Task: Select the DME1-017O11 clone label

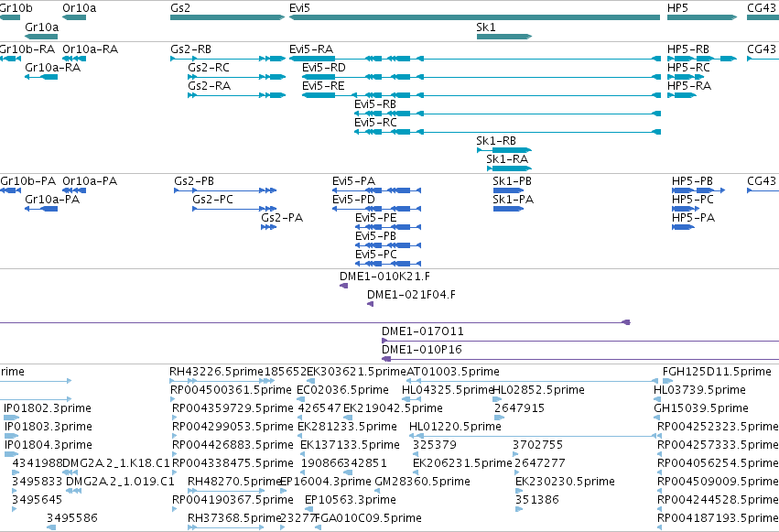Action: [x=422, y=331]
